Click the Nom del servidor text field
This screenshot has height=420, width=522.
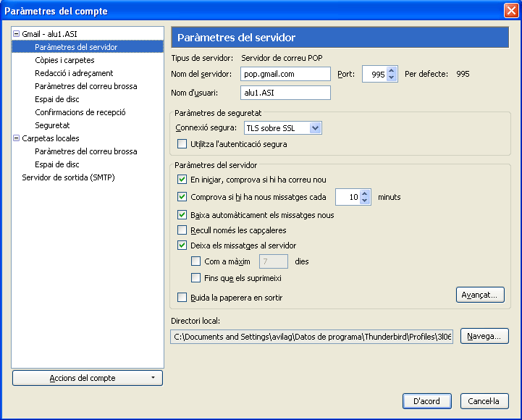pyautogui.click(x=285, y=74)
